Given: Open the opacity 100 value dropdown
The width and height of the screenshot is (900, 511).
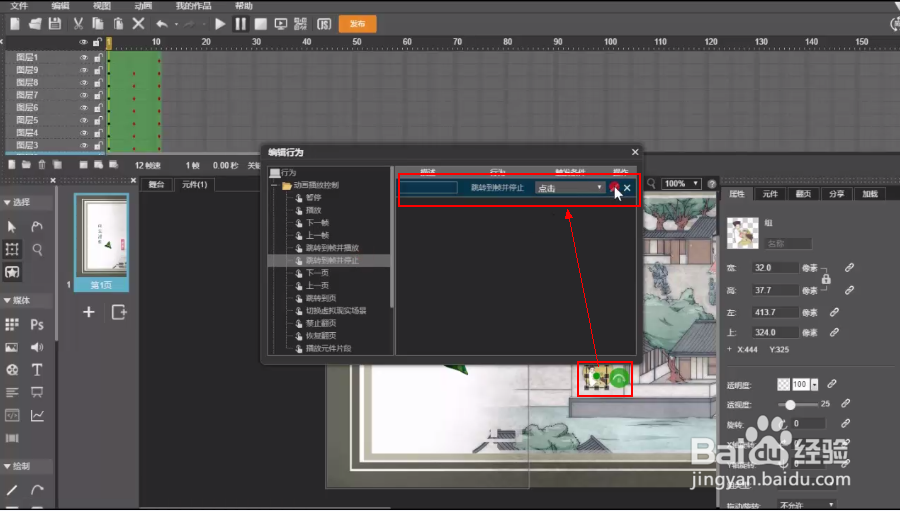Looking at the screenshot, I should tap(814, 384).
